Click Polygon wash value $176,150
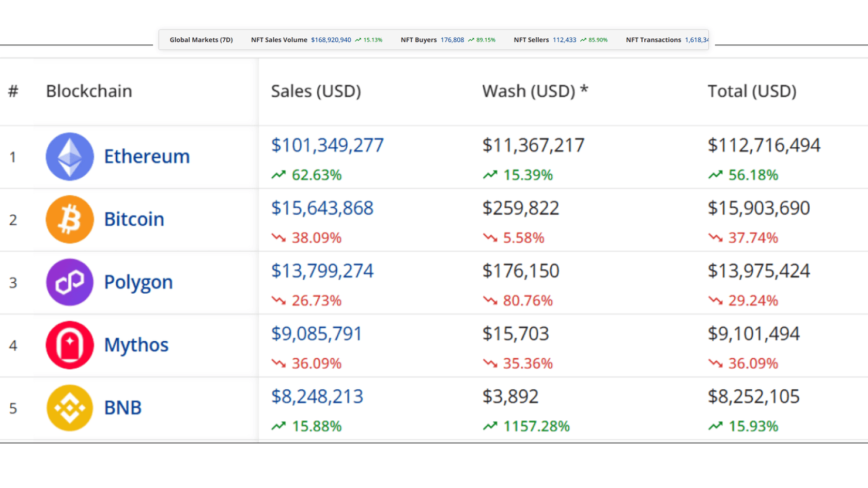868x488 pixels. [520, 271]
